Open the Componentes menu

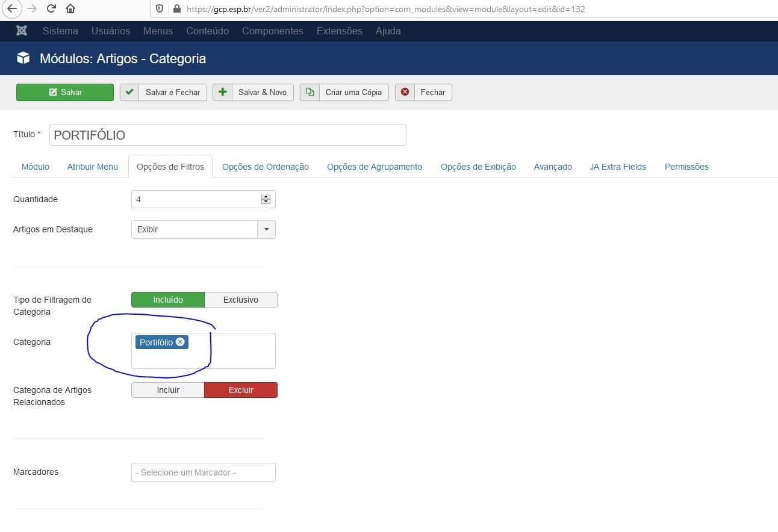click(x=273, y=31)
